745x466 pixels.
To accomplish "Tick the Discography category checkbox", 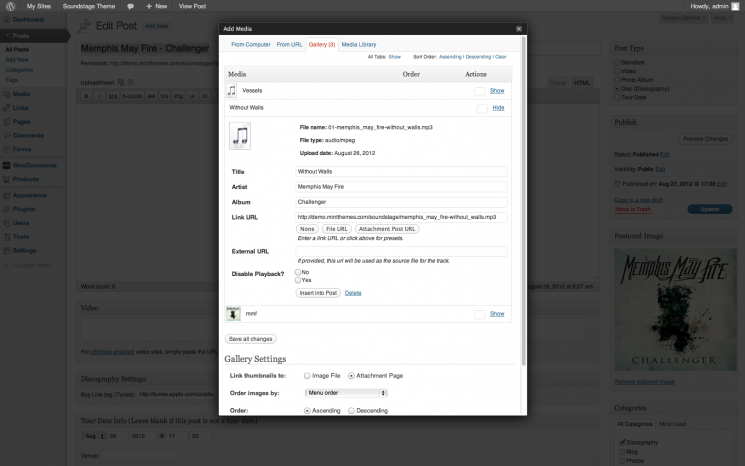I will (622, 442).
